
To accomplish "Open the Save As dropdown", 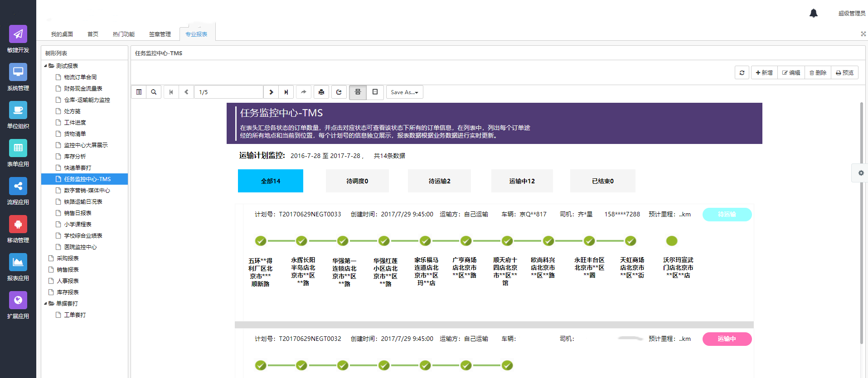I will pyautogui.click(x=404, y=92).
